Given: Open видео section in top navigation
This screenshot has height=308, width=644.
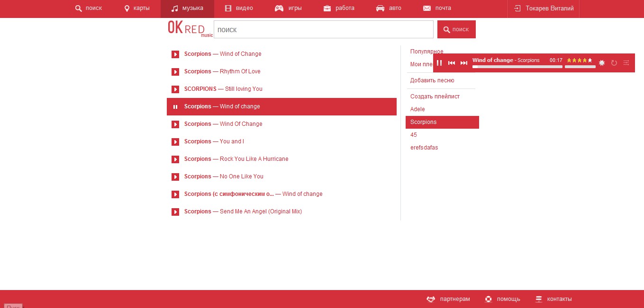Looking at the screenshot, I should coord(239,8).
